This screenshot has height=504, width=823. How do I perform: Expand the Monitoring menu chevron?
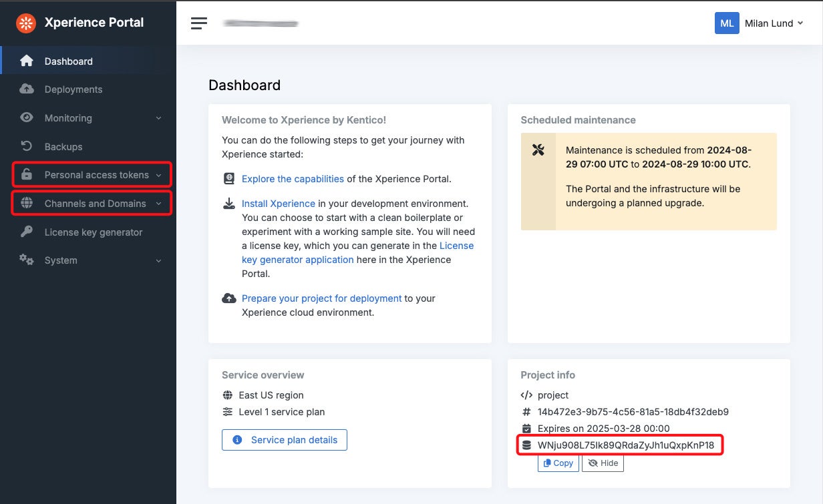pos(159,119)
